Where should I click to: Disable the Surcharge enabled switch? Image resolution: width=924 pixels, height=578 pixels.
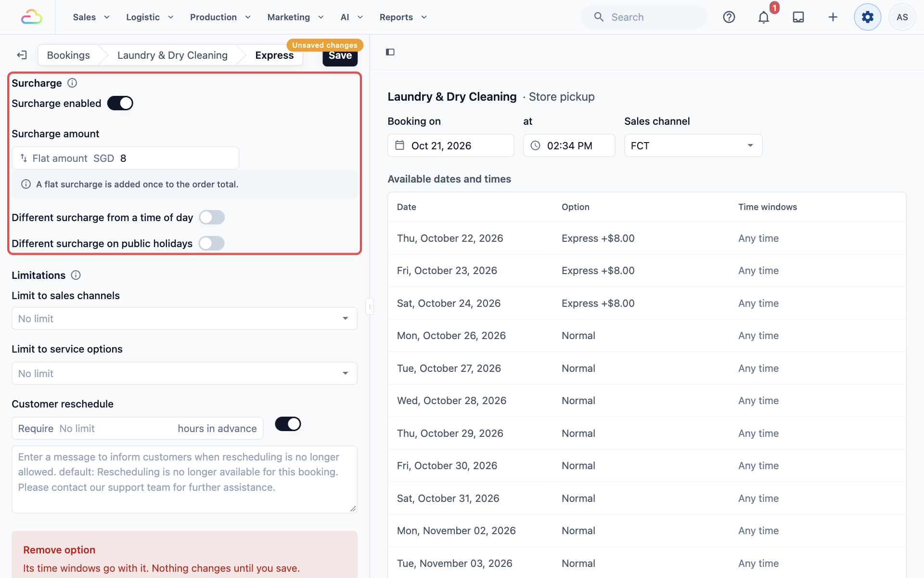pos(120,103)
